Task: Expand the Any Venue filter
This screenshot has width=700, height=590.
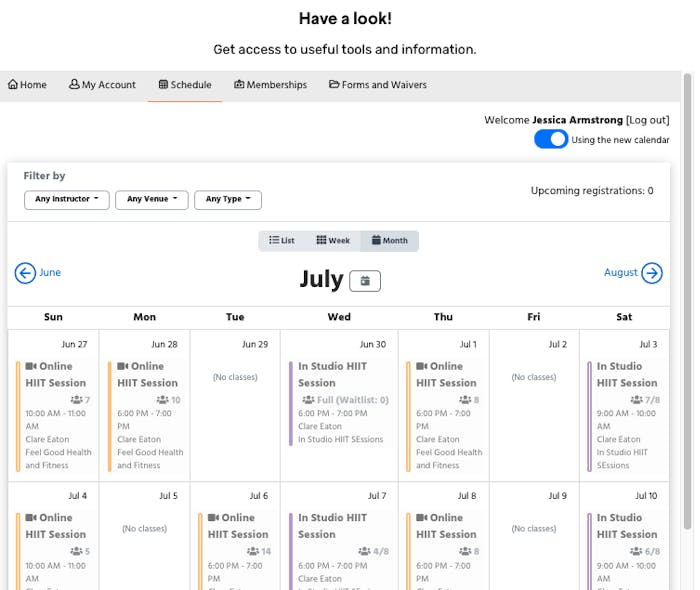Action: click(152, 199)
